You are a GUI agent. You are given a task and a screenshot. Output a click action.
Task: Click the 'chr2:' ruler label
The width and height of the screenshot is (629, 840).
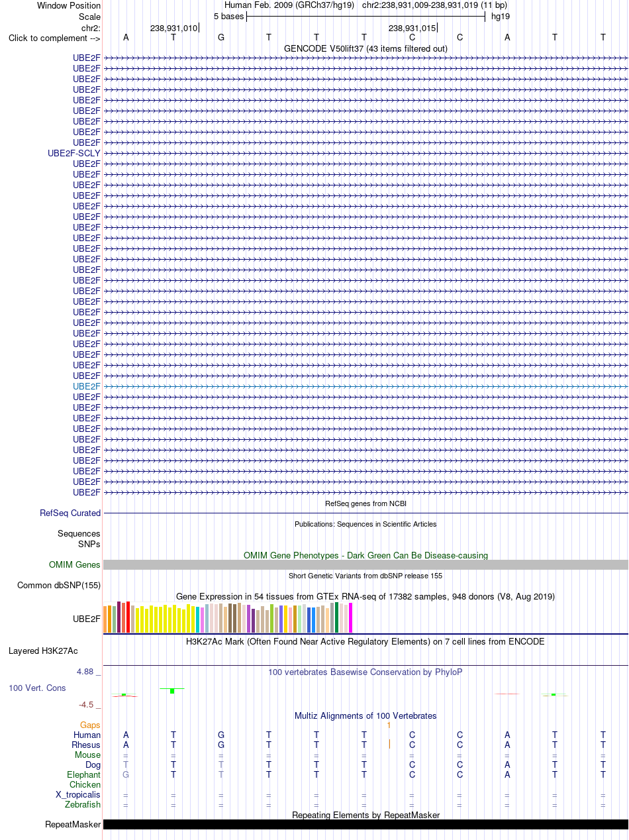[x=91, y=28]
